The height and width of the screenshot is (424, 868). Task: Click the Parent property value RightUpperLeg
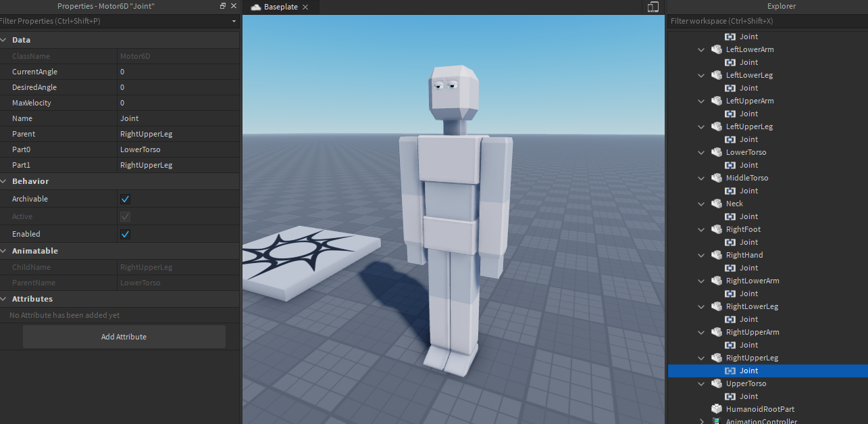(x=178, y=134)
